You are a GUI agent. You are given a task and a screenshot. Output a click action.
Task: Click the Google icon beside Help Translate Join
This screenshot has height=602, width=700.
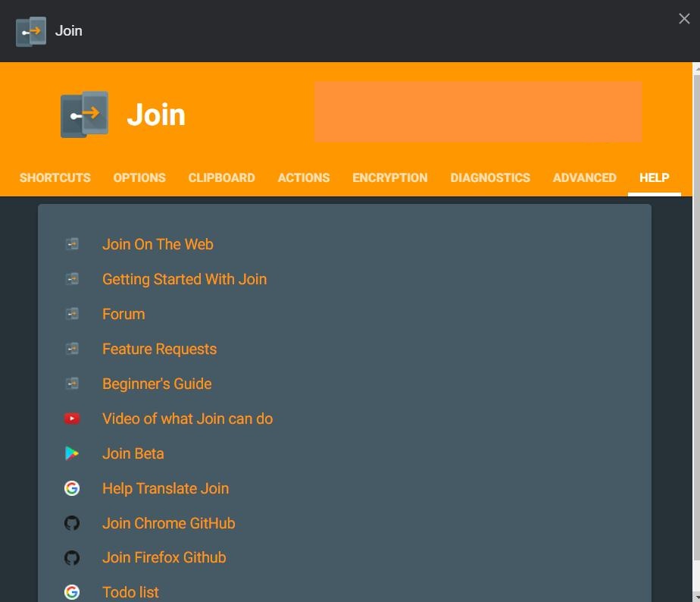pyautogui.click(x=72, y=488)
